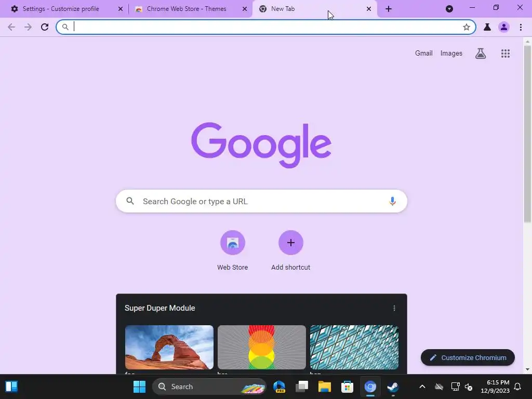
Task: Open the Web Store shortcut
Action: pos(232,250)
